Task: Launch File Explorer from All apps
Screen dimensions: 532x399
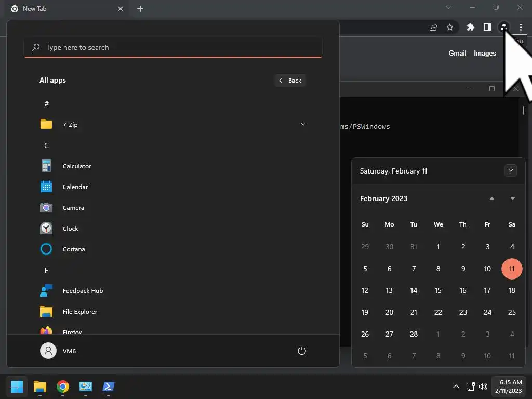Action: pyautogui.click(x=172, y=312)
